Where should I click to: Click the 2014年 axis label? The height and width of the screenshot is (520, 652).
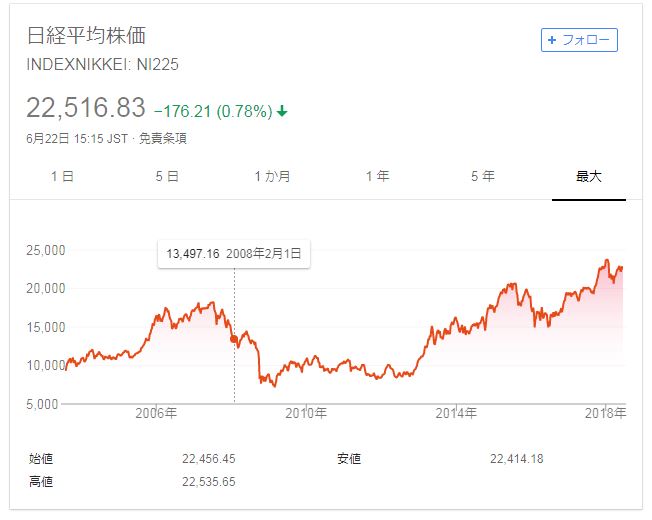tap(456, 413)
